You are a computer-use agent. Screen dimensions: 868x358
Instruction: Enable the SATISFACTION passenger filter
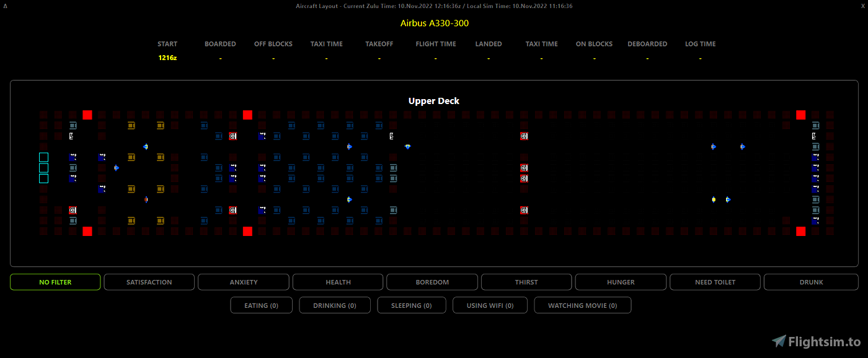coord(149,282)
